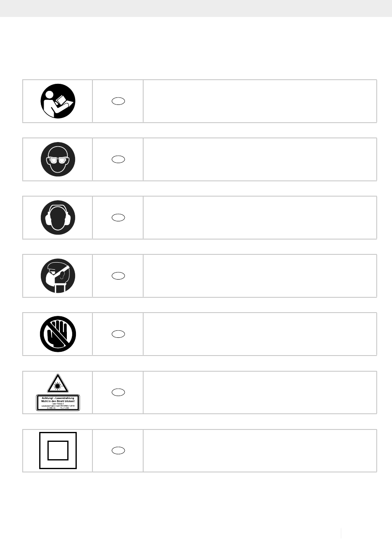Click the 'Achtung! - Laserstrahlung' warning label
The image size is (392, 555).
pyautogui.click(x=58, y=403)
